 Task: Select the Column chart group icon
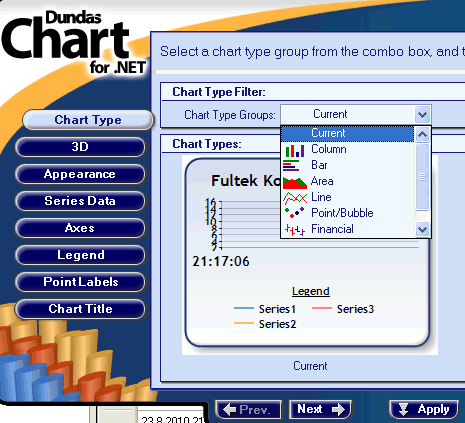click(295, 150)
